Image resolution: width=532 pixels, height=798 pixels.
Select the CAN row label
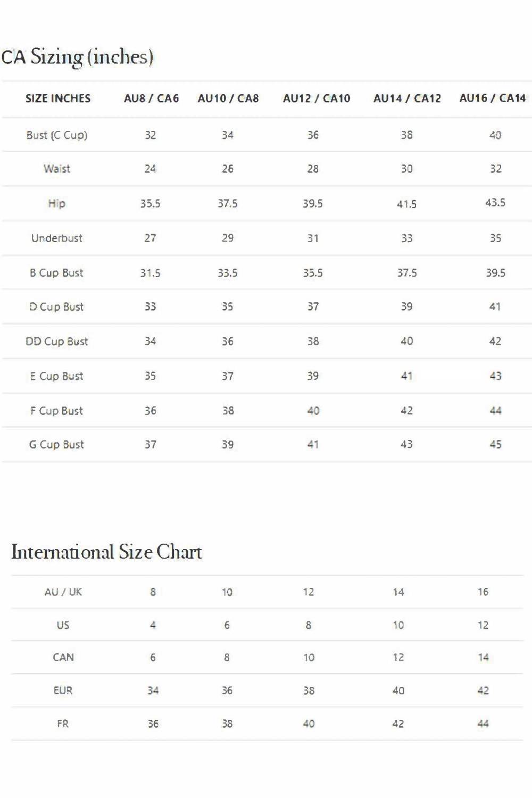coord(63,658)
